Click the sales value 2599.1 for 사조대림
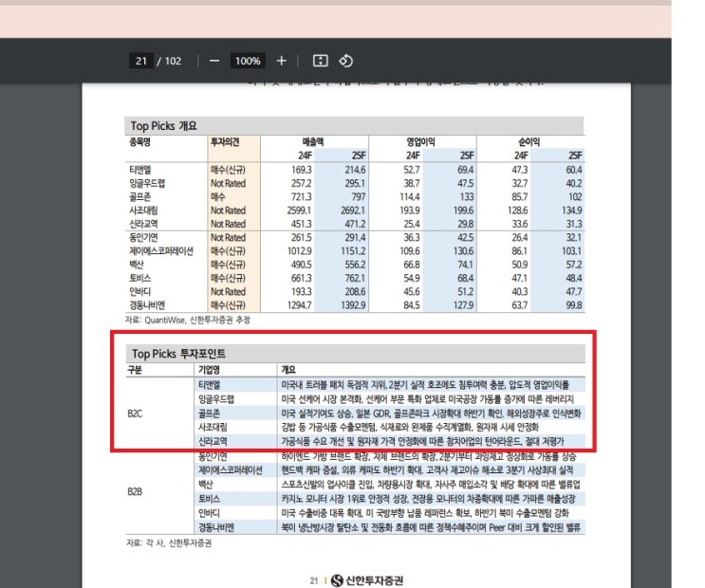 click(x=300, y=211)
